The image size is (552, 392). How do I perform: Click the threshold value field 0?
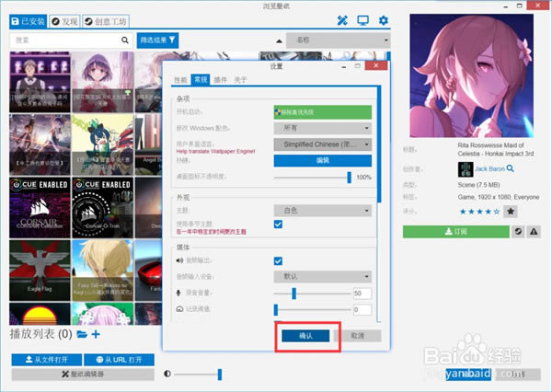(362, 309)
